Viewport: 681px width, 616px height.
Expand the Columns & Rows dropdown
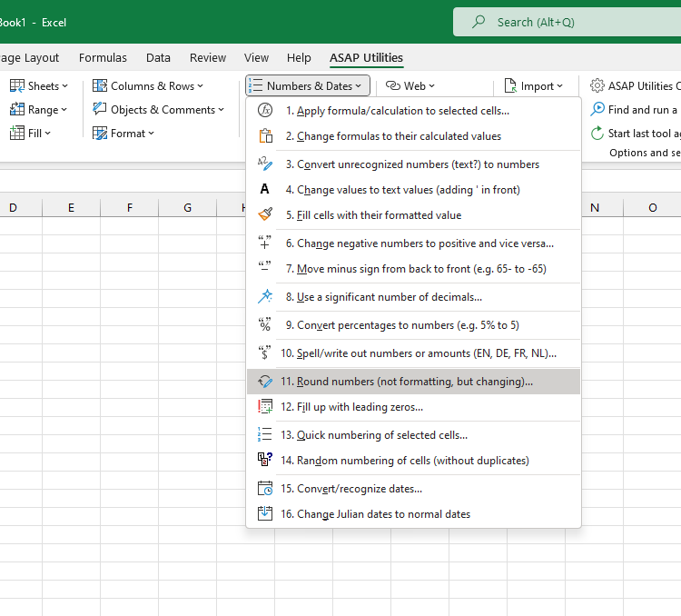(x=148, y=85)
